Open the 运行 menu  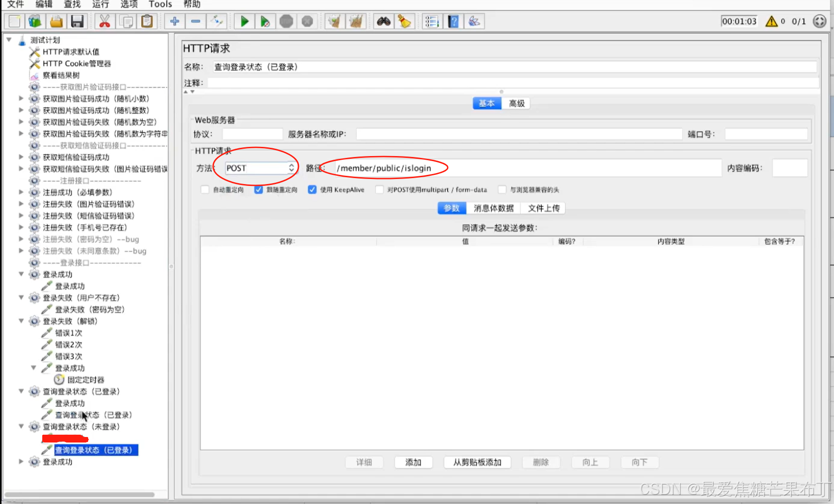coord(101,4)
